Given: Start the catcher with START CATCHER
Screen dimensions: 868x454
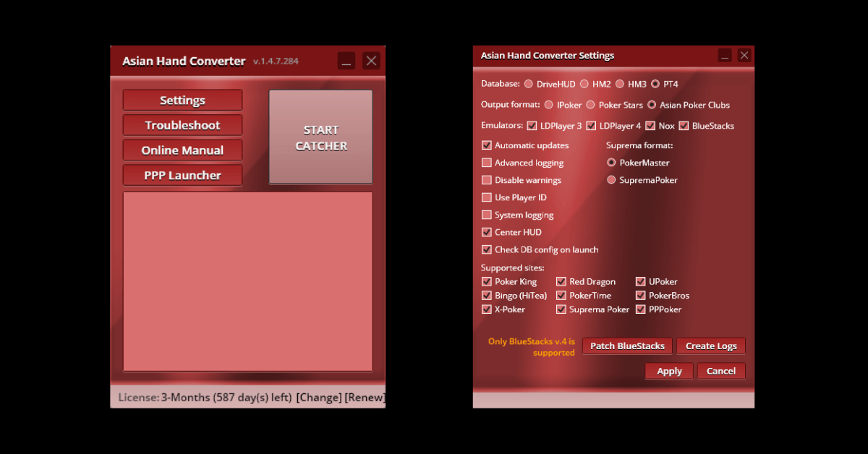Looking at the screenshot, I should [x=321, y=137].
